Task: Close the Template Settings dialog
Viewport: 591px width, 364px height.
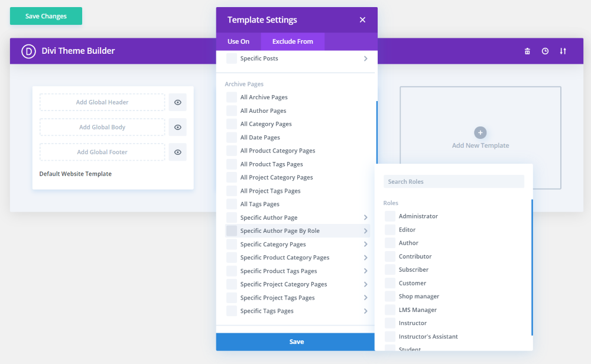Action: [363, 20]
